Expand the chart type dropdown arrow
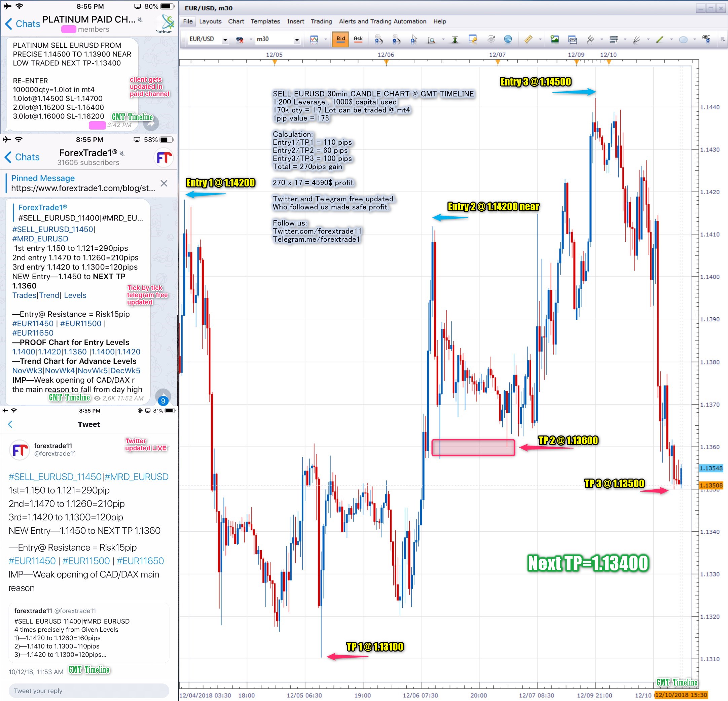Screen dimensions: 728x701 (x=326, y=39)
